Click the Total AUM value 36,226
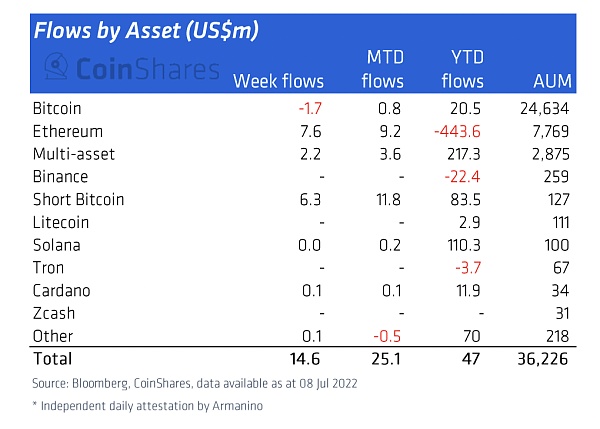 tap(543, 359)
